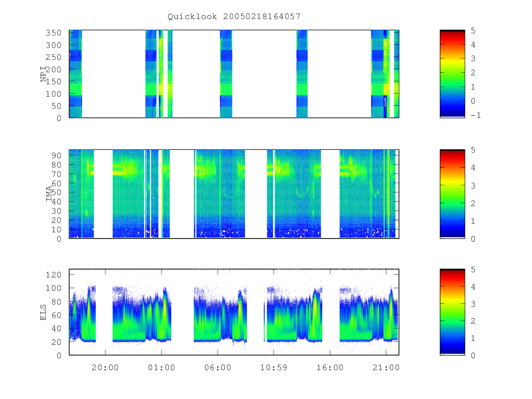Click the 150 tick on NPI axis
This screenshot has height=399, width=532.
[55, 82]
